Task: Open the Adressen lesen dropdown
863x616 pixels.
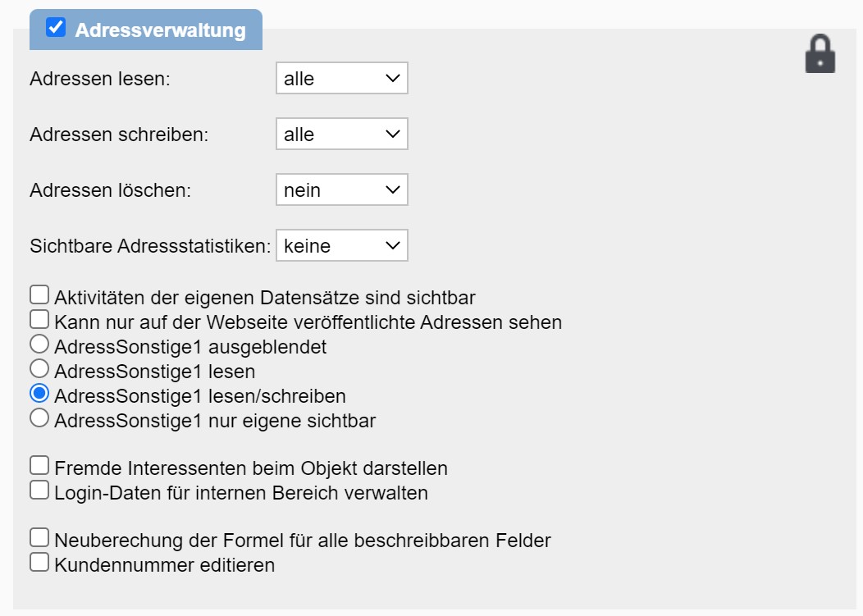Action: coord(341,79)
